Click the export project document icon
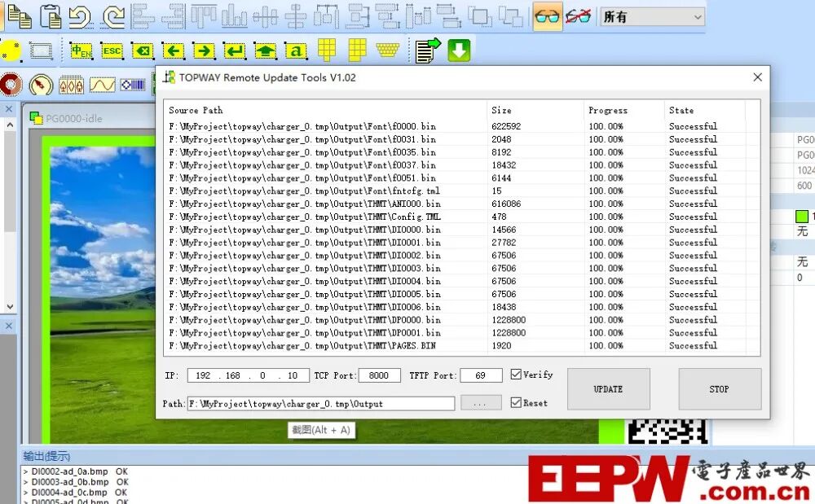Image resolution: width=815 pixels, height=504 pixels. [427, 50]
